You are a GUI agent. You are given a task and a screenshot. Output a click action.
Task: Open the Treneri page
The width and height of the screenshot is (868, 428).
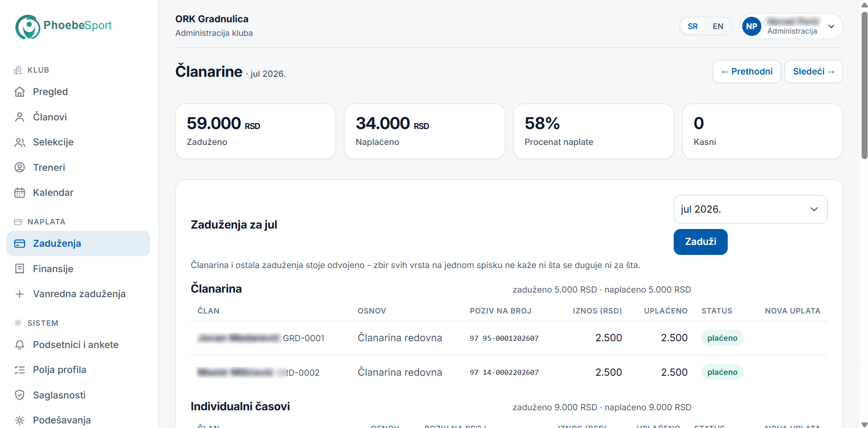click(x=78, y=168)
